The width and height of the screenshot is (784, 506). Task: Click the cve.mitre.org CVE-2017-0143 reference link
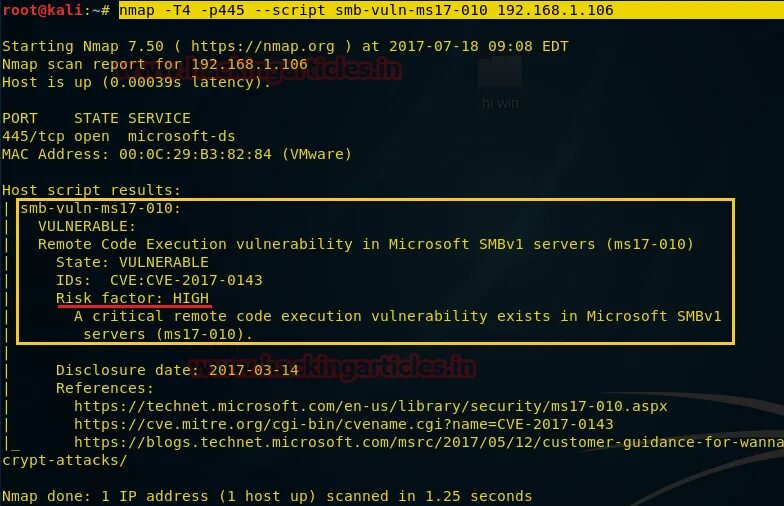(343, 424)
